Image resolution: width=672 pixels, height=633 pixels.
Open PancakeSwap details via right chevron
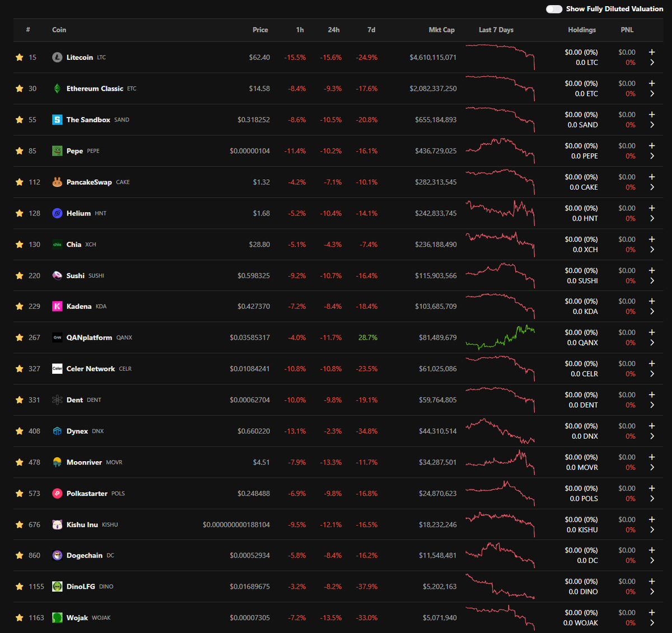point(652,187)
